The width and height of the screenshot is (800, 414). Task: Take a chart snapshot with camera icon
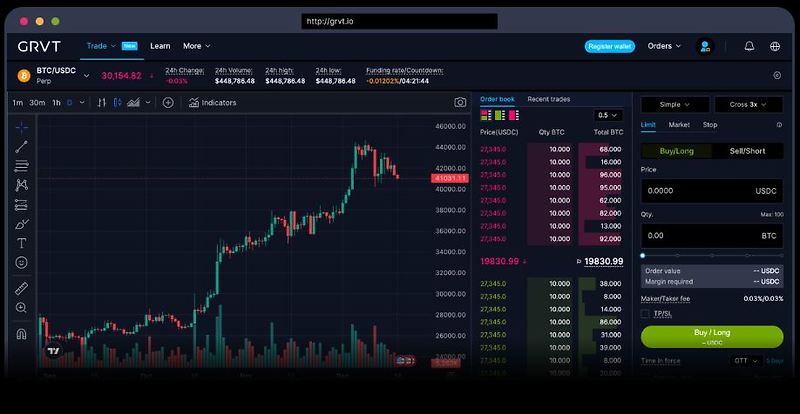(460, 103)
